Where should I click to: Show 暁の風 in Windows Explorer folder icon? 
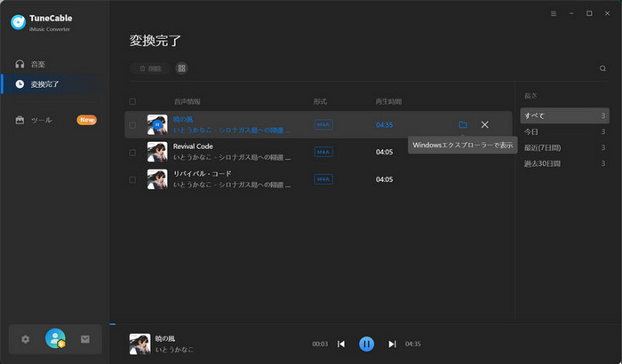point(462,125)
